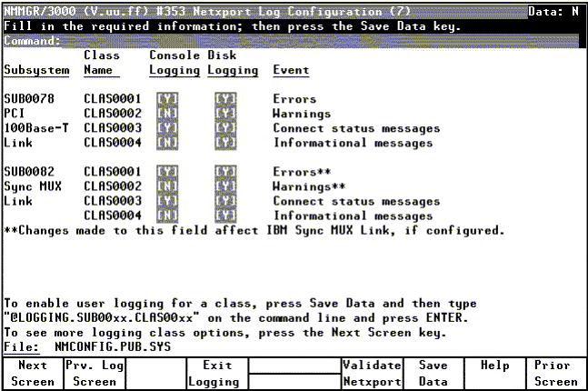Click the "100Base-T" subsystem text
This screenshot has width=588, height=391.
tap(36, 128)
